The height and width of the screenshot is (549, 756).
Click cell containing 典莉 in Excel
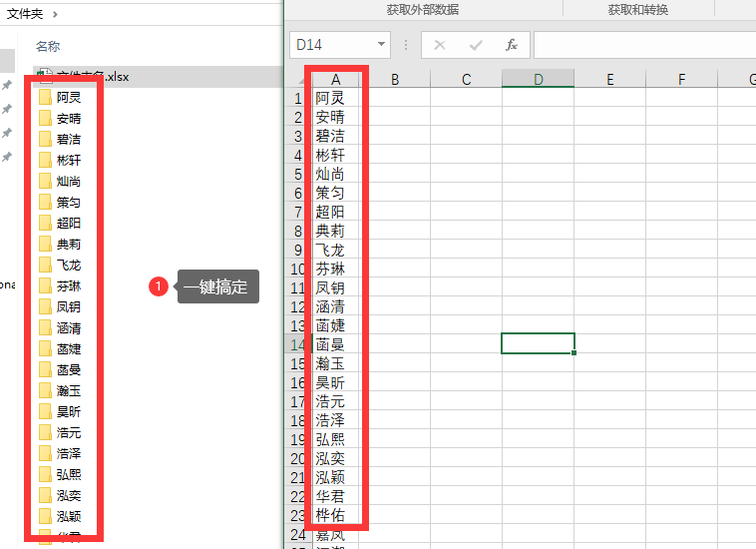click(336, 231)
